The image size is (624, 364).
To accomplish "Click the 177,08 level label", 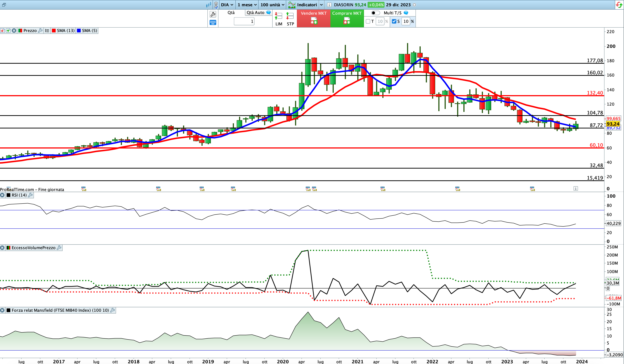I will [595, 60].
